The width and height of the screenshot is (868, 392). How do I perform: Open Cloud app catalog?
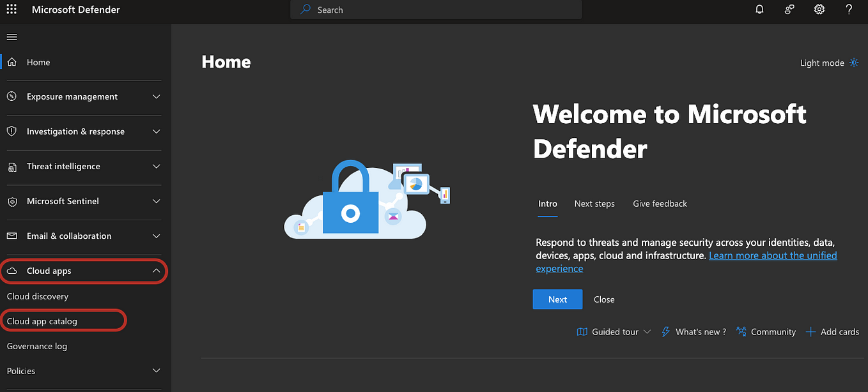42,321
